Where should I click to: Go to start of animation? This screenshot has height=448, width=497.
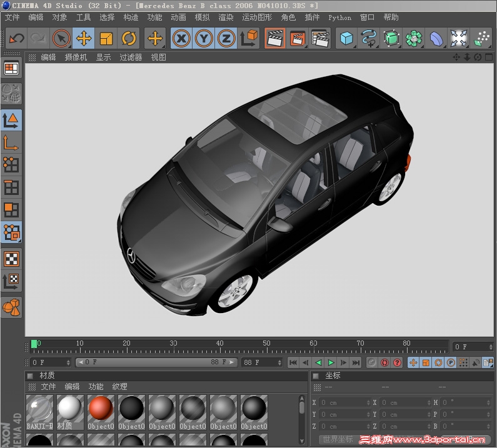pyautogui.click(x=293, y=362)
